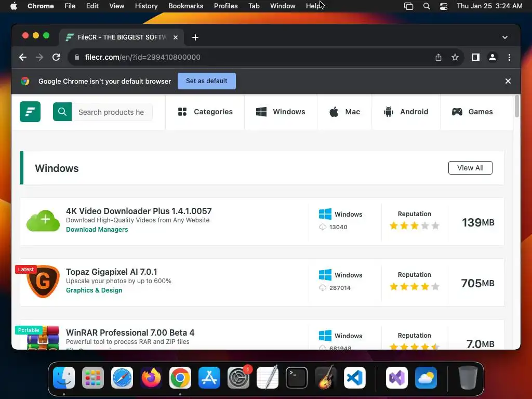Dismiss the default browser notification bar
This screenshot has width=532, height=399.
coord(508,81)
